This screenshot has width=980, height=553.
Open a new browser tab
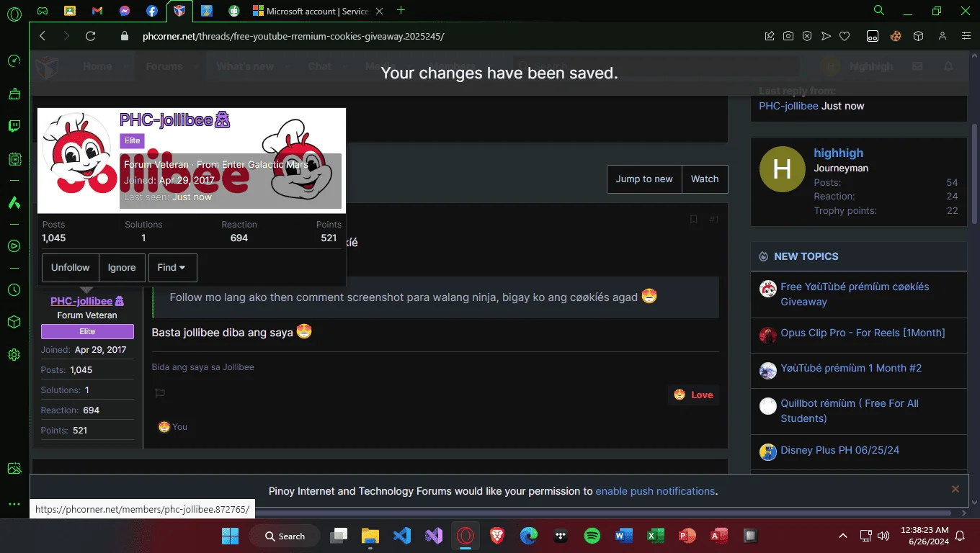[x=401, y=10]
